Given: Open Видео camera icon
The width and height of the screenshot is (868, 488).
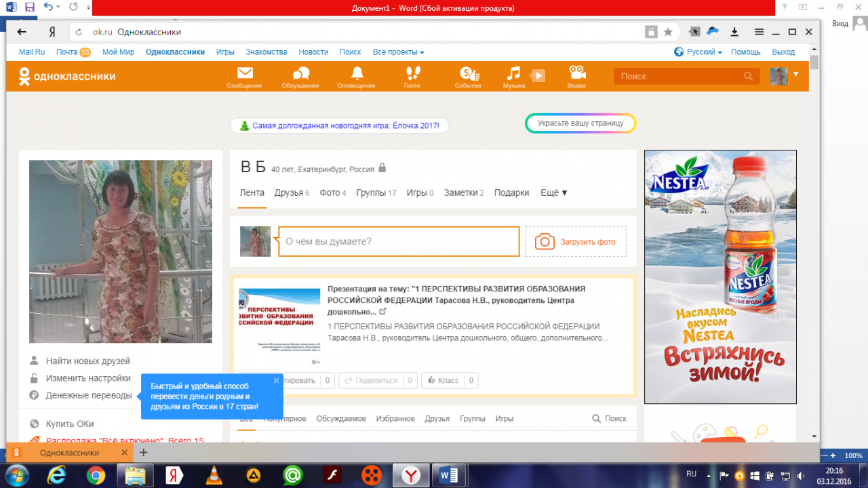Looking at the screenshot, I should click(576, 73).
